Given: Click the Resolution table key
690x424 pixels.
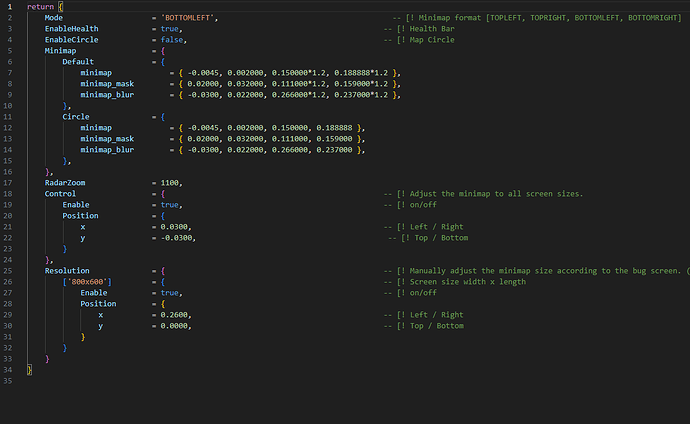Looking at the screenshot, I should coord(67,271).
